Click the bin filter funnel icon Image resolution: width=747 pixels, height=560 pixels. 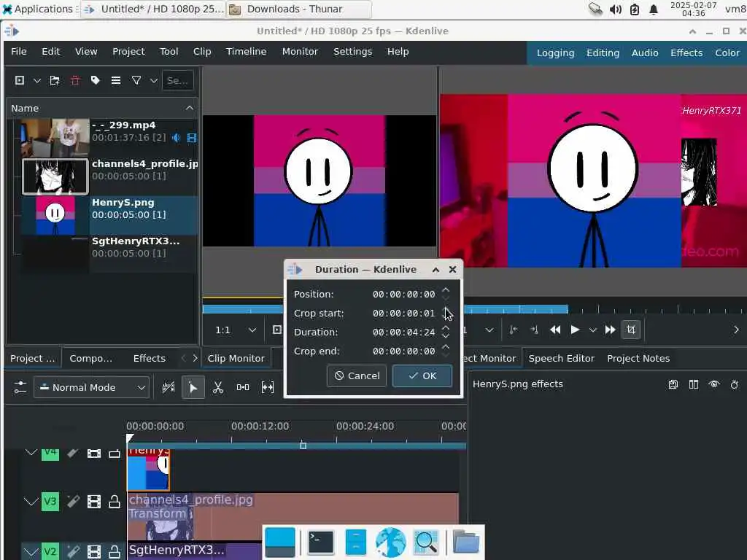[x=136, y=80]
